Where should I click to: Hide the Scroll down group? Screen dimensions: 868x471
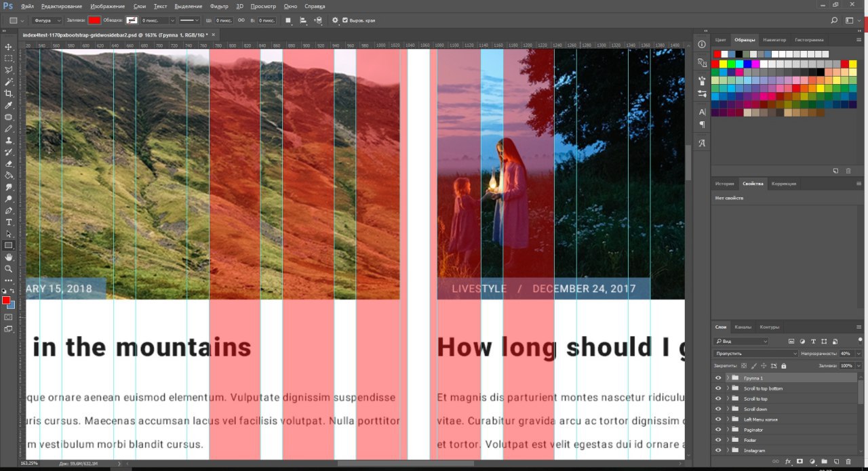[x=718, y=409]
